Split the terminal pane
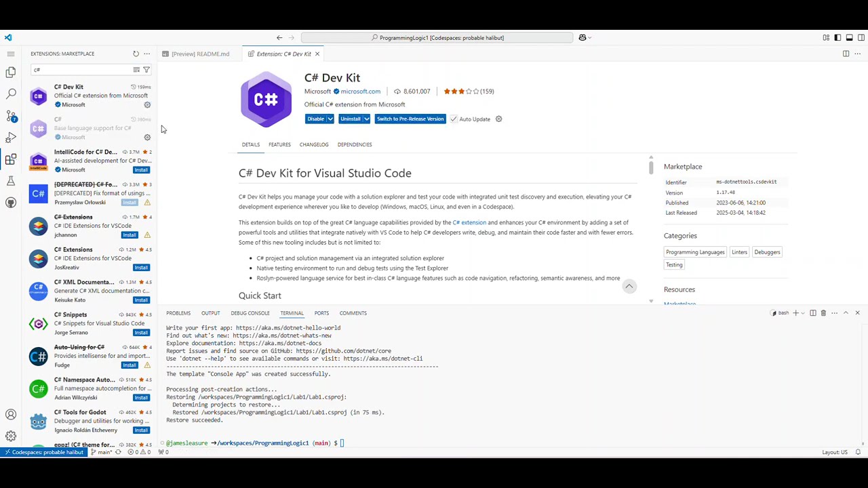The image size is (868, 488). coord(812,313)
